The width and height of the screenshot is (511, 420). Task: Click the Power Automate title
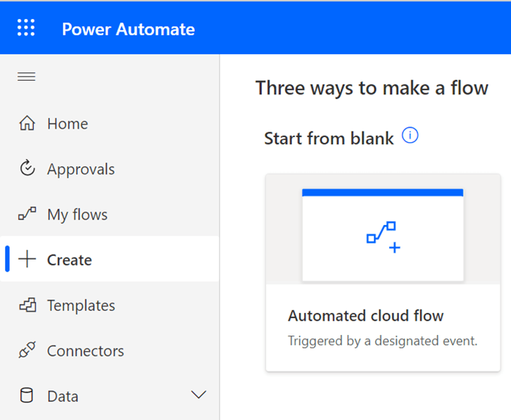pos(128,29)
